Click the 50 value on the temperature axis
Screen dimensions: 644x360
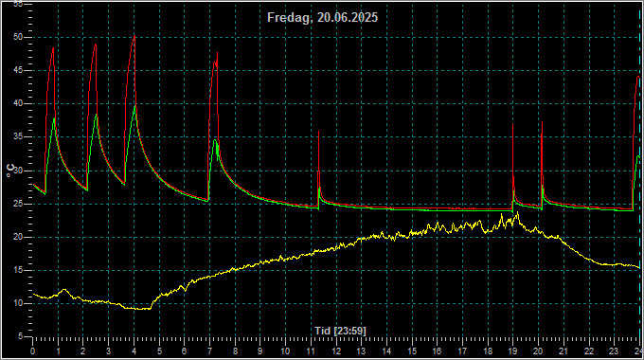pos(18,37)
